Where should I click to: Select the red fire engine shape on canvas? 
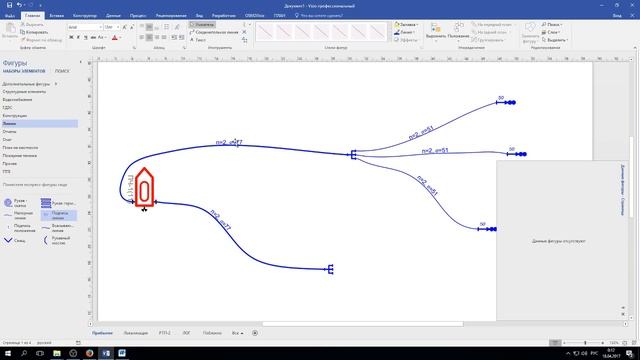(144, 188)
